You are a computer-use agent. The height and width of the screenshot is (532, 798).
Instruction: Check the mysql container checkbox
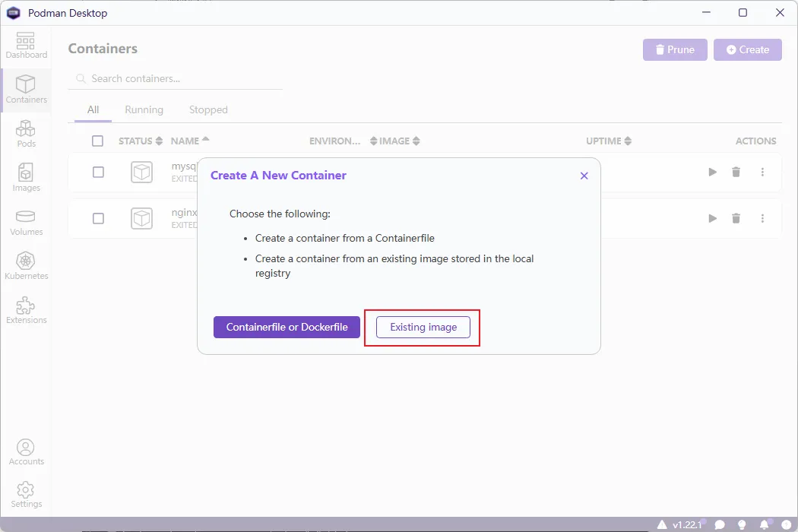(98, 173)
